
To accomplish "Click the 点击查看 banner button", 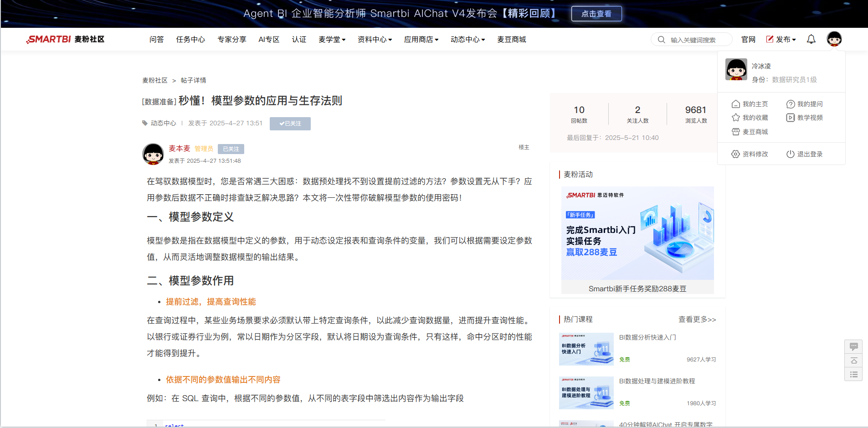I will point(596,14).
